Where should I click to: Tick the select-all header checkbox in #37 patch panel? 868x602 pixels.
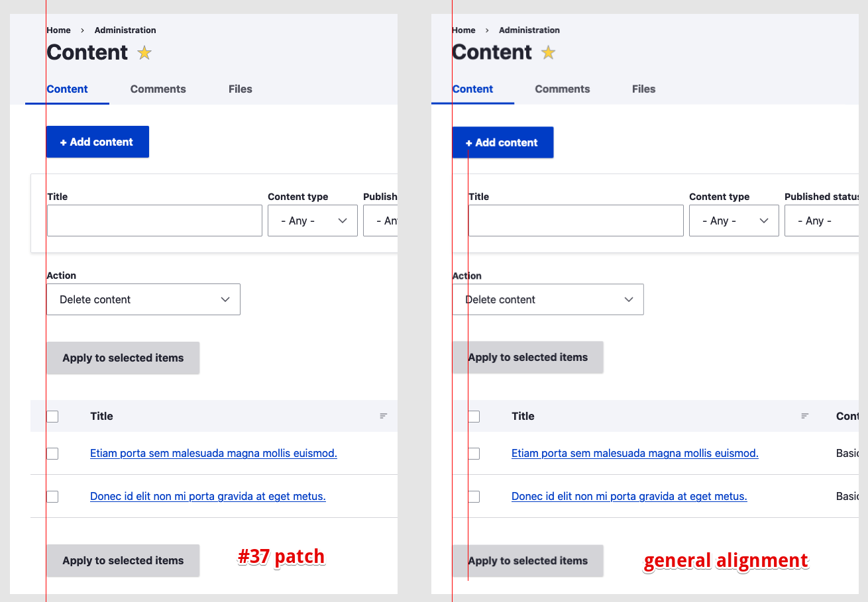click(52, 417)
